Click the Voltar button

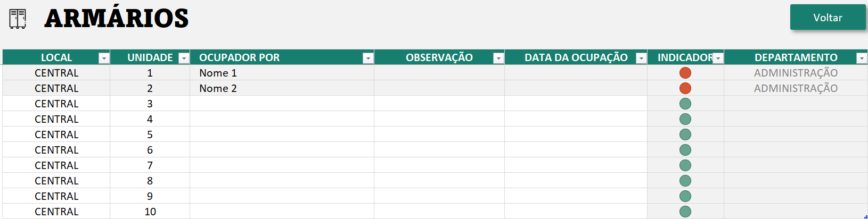tap(828, 18)
